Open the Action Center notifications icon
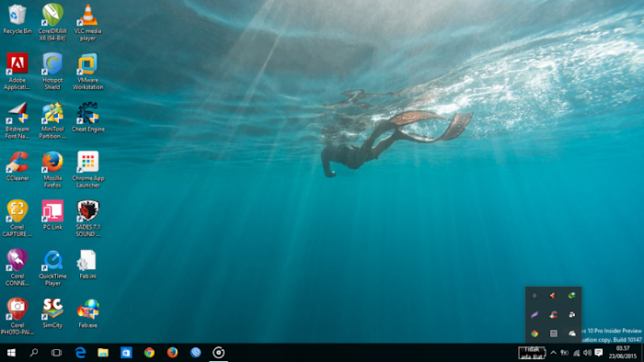The image size is (644, 362). tap(599, 353)
